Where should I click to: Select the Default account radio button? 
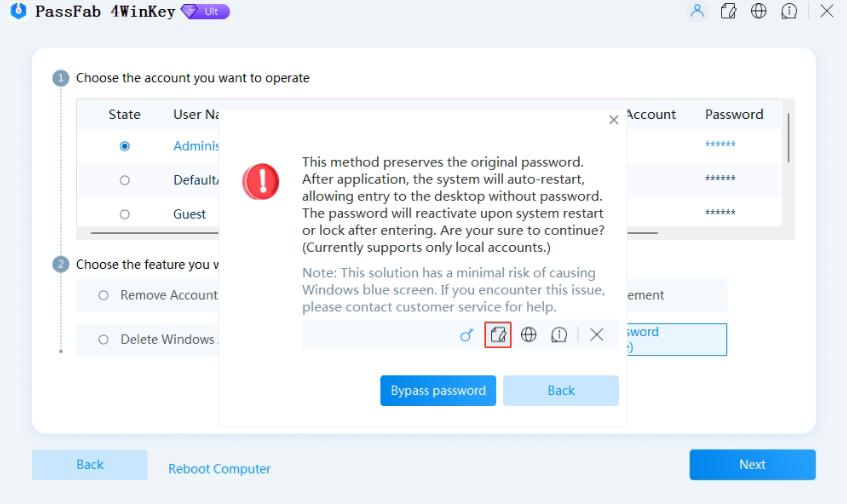coord(125,180)
